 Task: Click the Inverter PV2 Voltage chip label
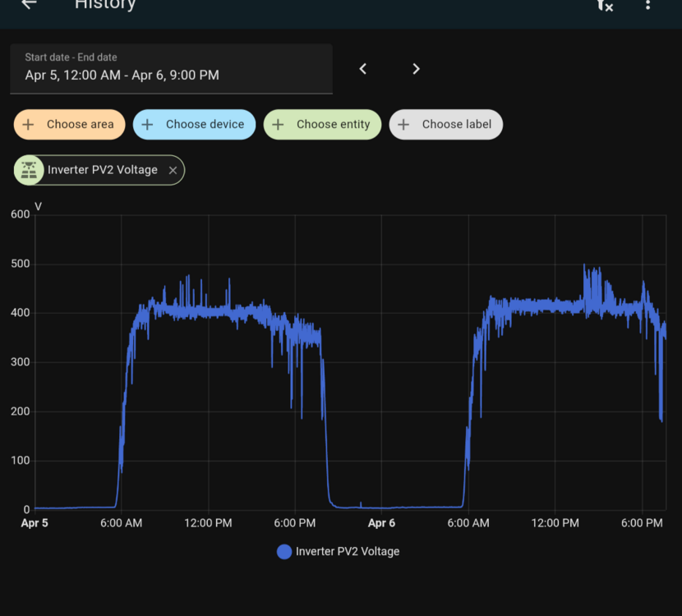point(103,170)
